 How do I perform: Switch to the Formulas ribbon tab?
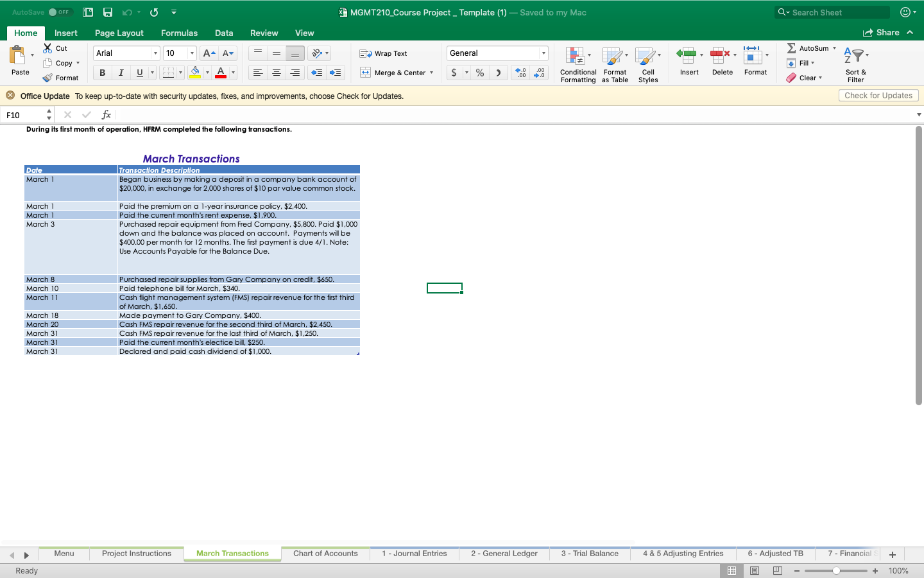click(x=179, y=33)
